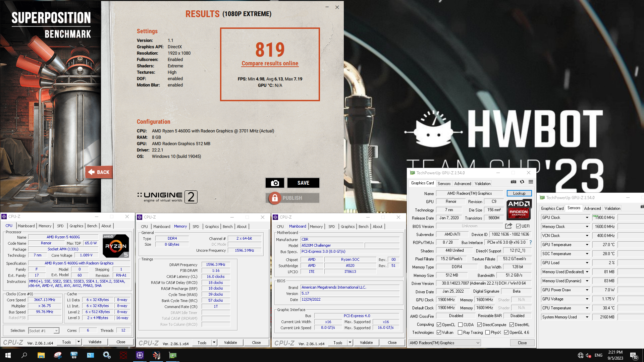This screenshot has width=644, height=362.
Task: Open Tools dropdown arrow in left CPU-Z
Action: (78, 342)
